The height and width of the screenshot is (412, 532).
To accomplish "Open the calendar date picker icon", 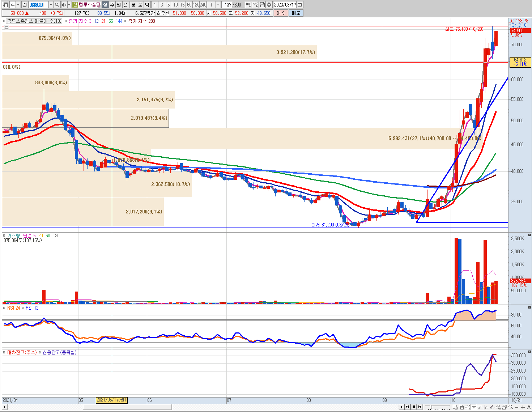I will coord(300,5).
